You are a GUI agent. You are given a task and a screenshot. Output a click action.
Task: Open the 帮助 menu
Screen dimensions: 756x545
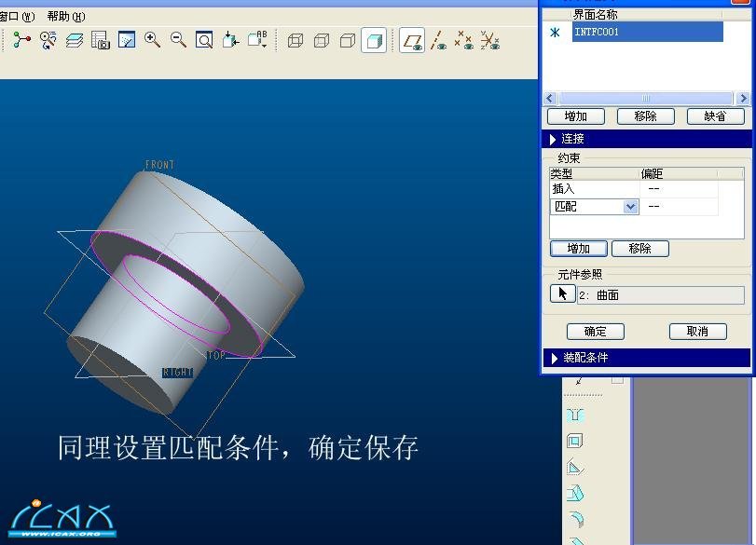[65, 17]
